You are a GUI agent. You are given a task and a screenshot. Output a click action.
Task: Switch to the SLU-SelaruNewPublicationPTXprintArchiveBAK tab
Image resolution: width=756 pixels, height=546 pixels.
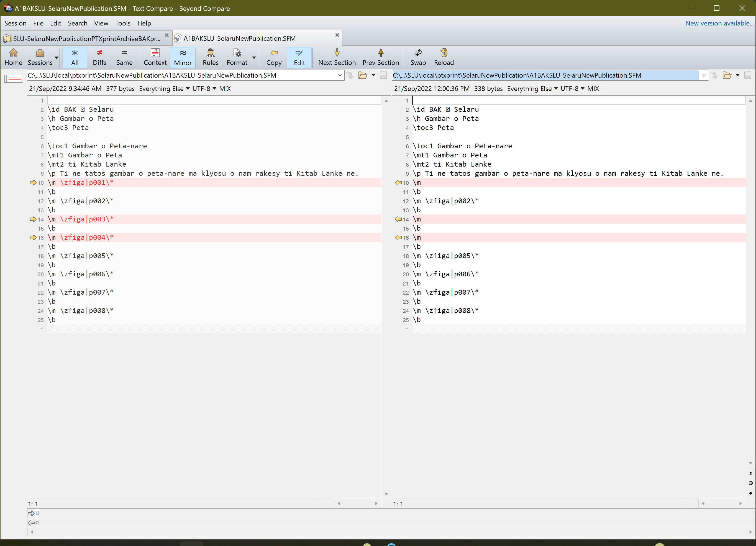[x=83, y=38]
